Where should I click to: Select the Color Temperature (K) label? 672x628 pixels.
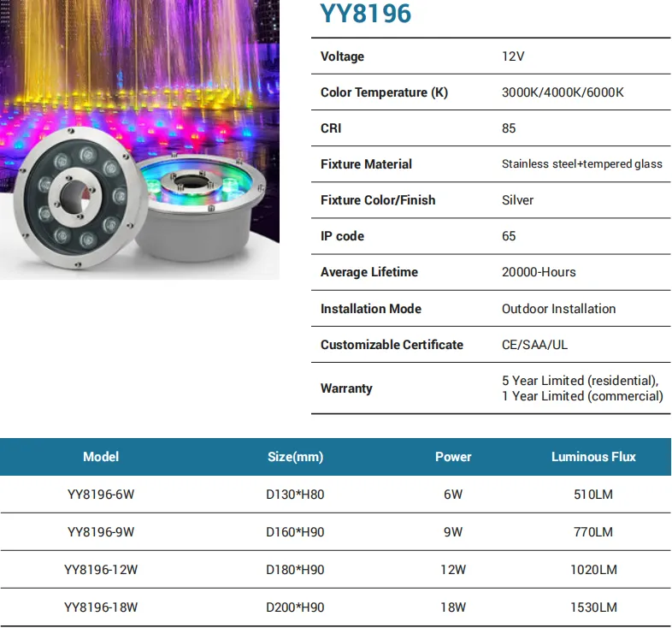pos(384,92)
